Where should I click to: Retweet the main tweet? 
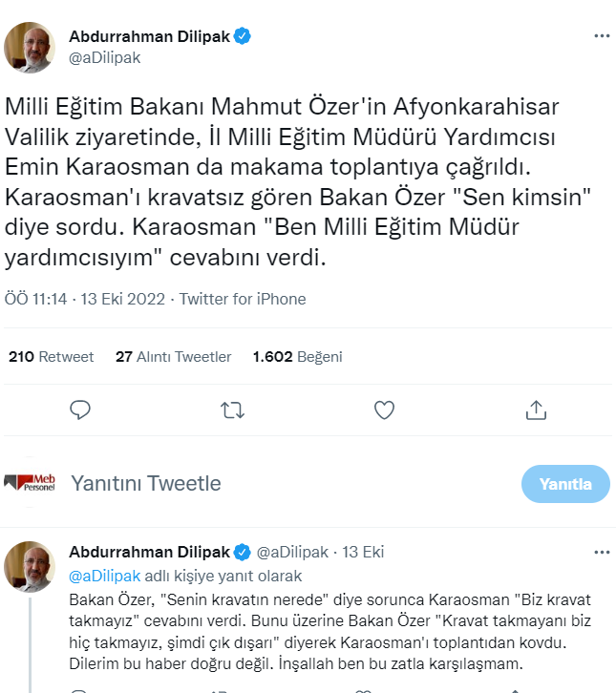(x=232, y=409)
